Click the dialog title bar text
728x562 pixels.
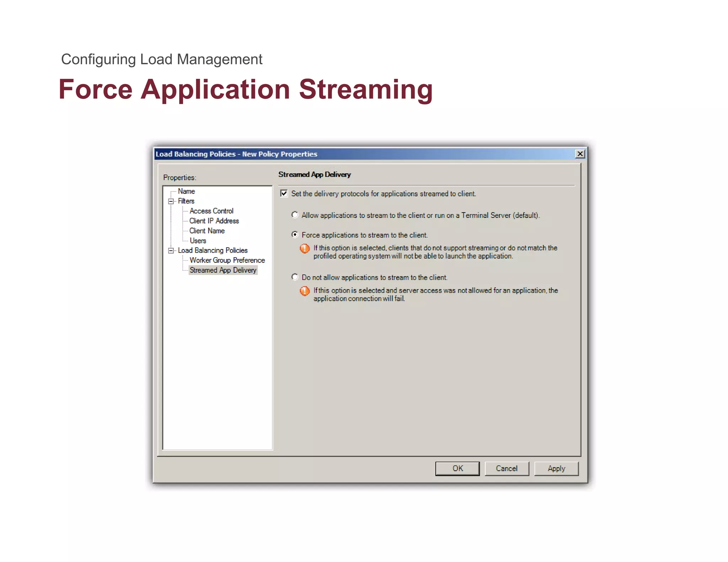pyautogui.click(x=236, y=154)
